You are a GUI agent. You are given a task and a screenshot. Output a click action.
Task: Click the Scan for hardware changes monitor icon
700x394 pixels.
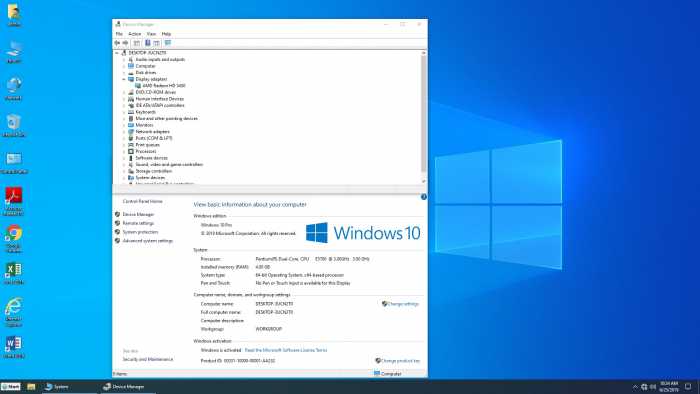[168, 43]
